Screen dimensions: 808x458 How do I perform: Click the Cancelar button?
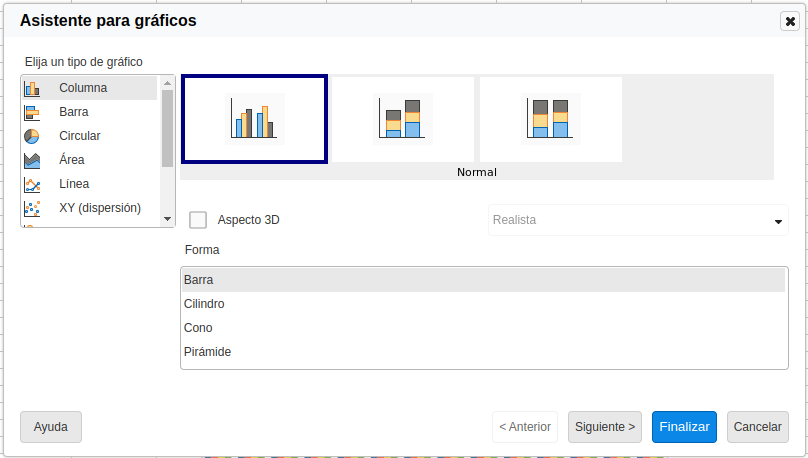(757, 427)
